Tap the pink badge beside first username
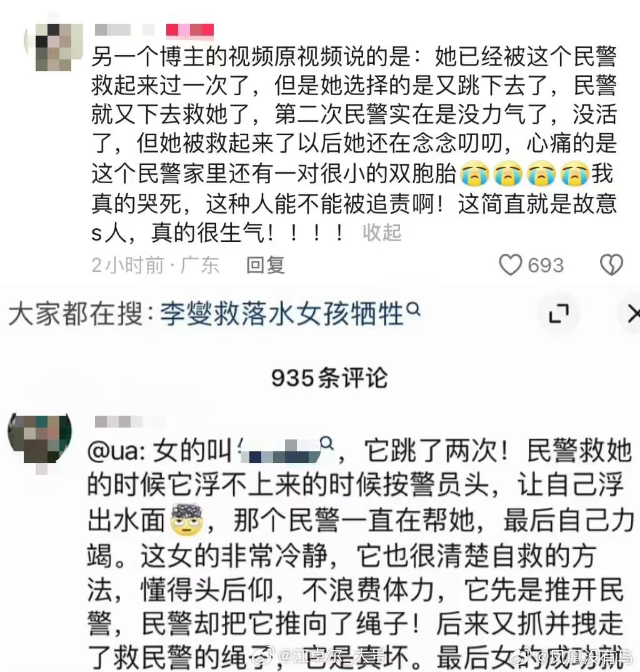 190,29
